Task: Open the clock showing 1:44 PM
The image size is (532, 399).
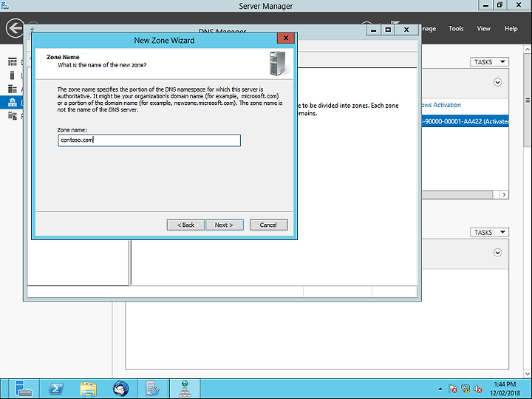Action: click(505, 389)
